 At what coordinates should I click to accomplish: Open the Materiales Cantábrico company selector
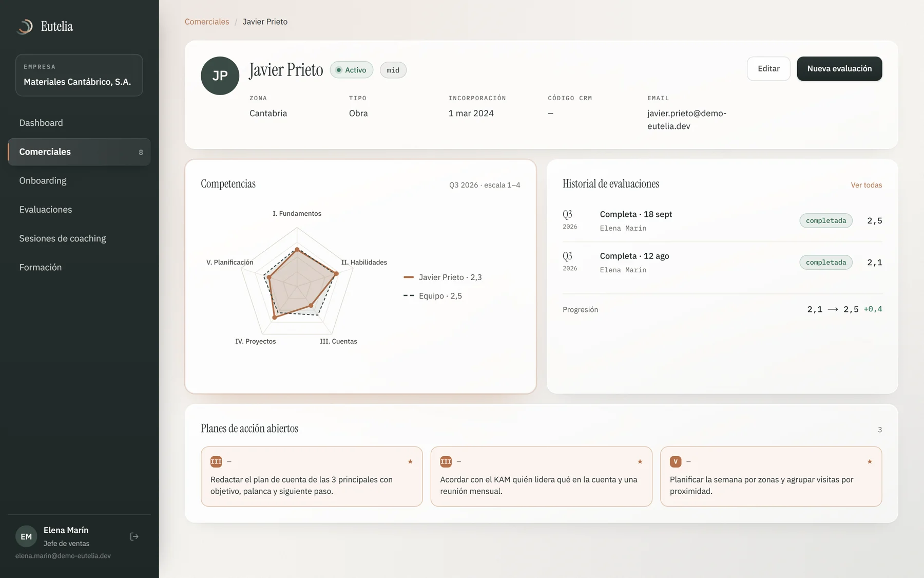(79, 75)
